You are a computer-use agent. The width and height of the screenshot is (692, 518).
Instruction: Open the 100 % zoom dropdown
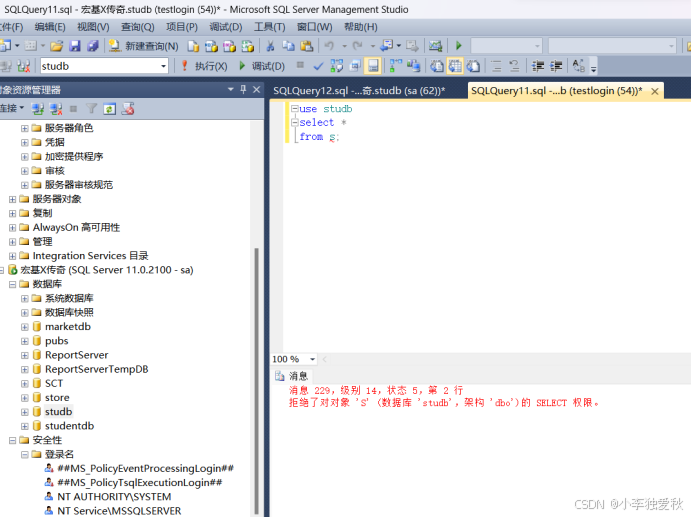(x=312, y=359)
